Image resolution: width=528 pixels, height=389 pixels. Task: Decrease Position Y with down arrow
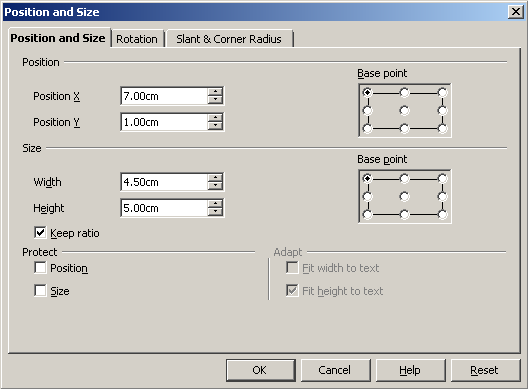(x=215, y=126)
